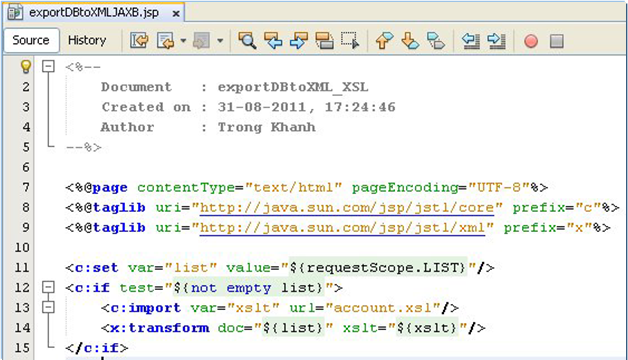Click Find Previous Occurrence icon
628x360 pixels.
click(273, 41)
